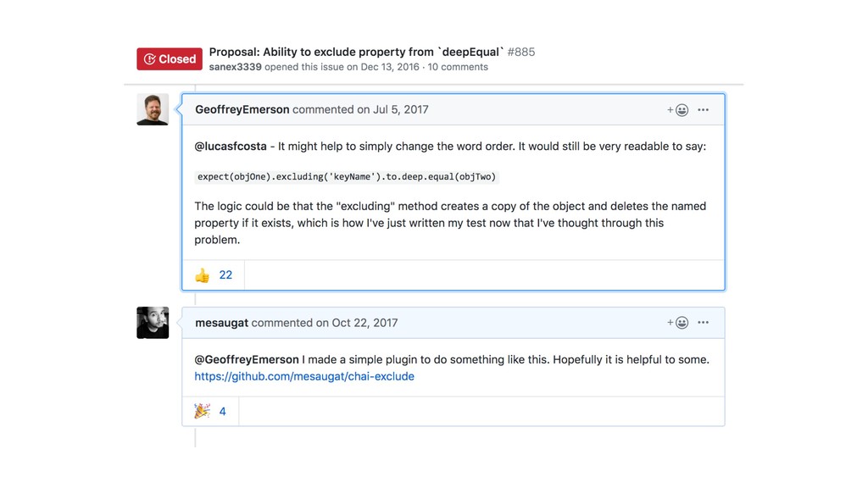
Task: Click GeoffreyEmerson's avatar photo
Action: click(x=153, y=110)
